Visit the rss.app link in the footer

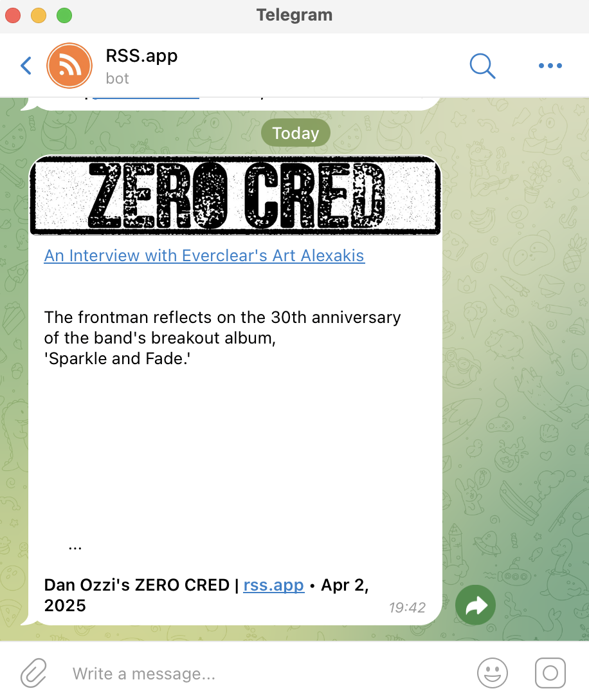click(273, 585)
